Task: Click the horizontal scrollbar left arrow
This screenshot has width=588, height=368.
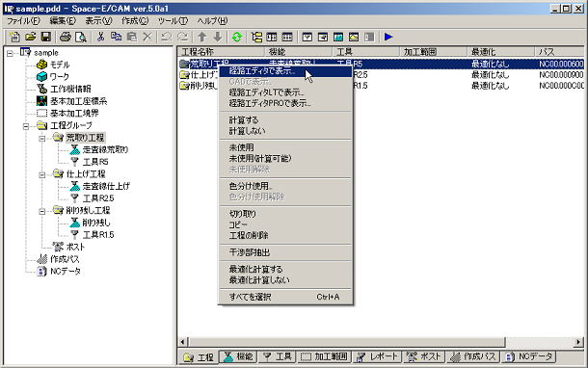Action: point(183,342)
